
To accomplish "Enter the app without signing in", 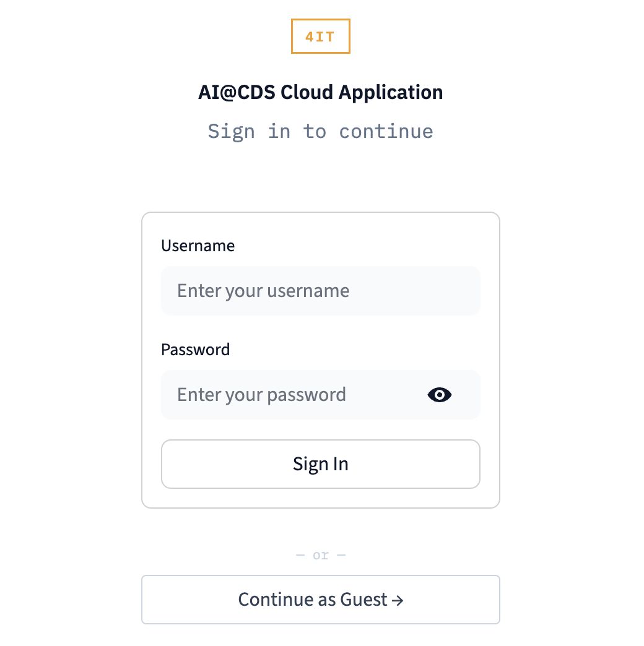I will click(320, 600).
